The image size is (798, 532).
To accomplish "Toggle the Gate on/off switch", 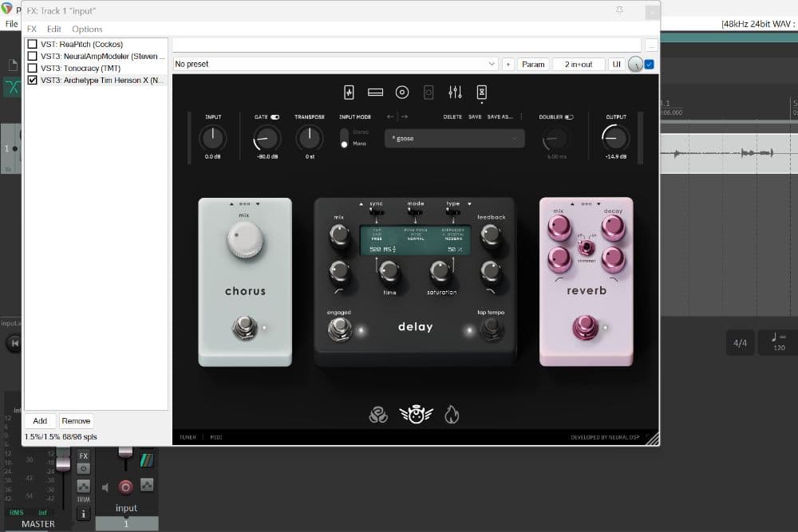I will [275, 117].
